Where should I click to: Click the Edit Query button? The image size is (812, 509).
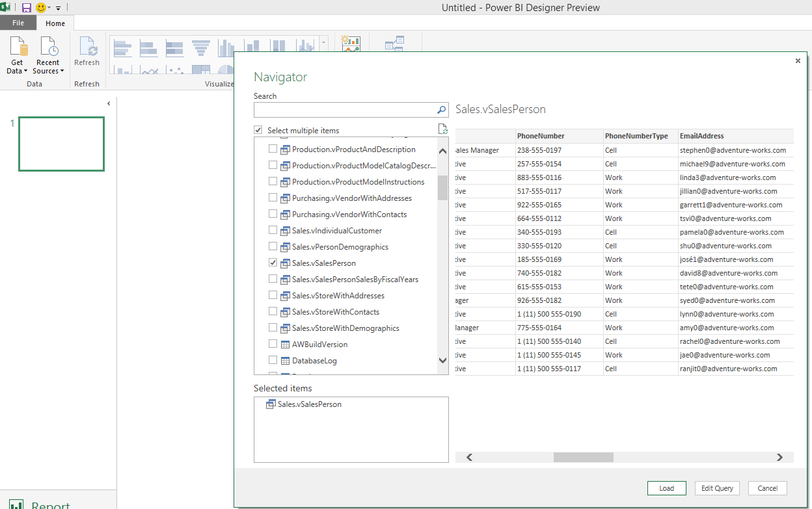[x=717, y=488]
